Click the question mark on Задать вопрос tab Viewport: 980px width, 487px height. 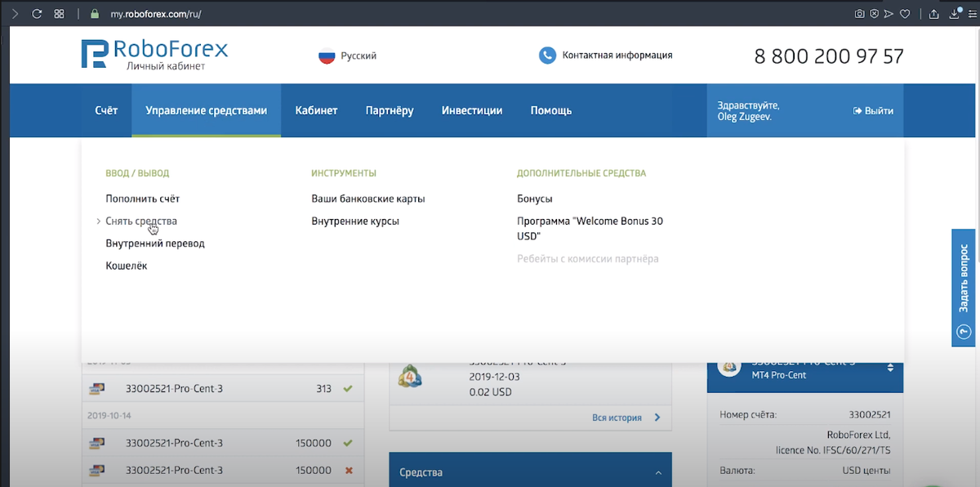[964, 332]
